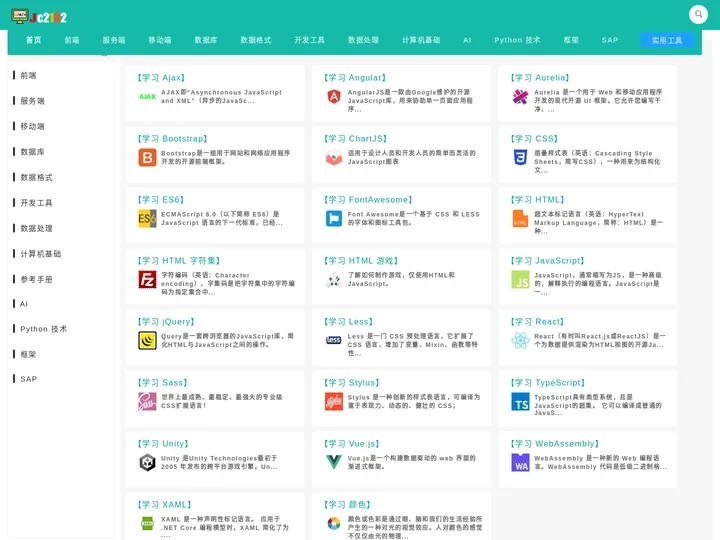
Task: Select AI in the sidebar
Action: pyautogui.click(x=23, y=304)
